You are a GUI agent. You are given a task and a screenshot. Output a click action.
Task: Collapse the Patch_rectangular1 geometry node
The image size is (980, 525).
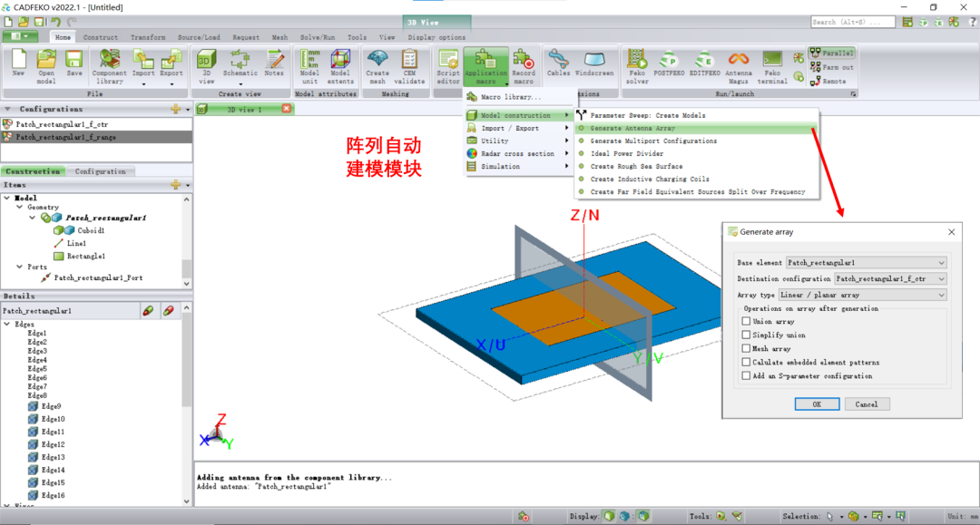tap(32, 218)
